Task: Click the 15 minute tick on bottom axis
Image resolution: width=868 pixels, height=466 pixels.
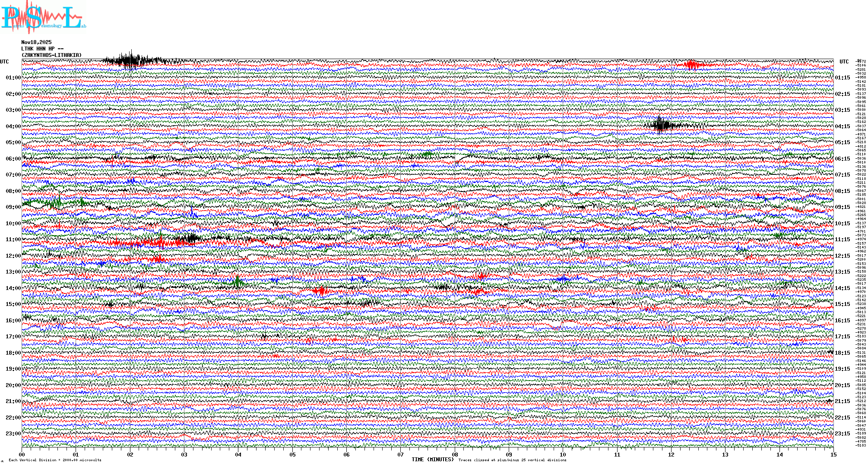Action: pos(833,454)
